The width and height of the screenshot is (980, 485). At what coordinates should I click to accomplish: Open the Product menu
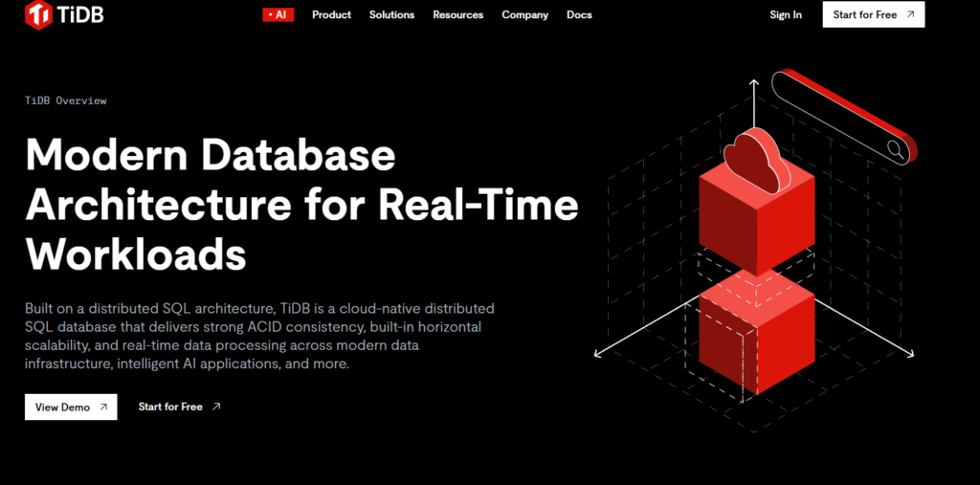coord(331,14)
